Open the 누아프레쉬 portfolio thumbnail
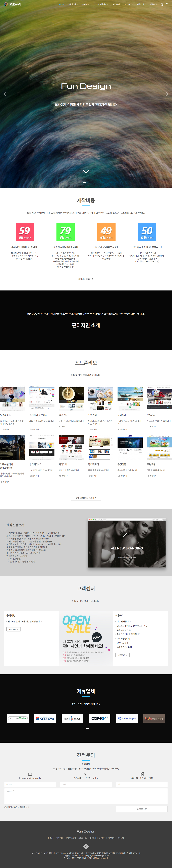Image resolution: width=172 pixels, height=868 pixels. click(130, 398)
